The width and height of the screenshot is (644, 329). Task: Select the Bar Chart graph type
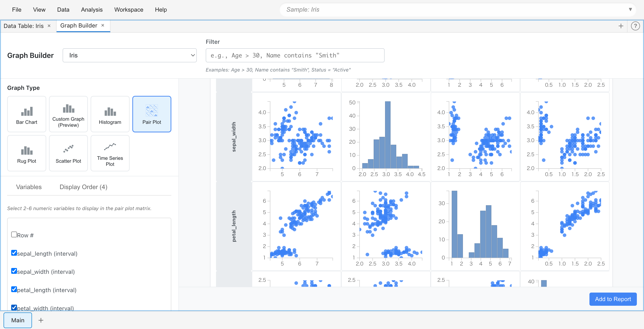(x=27, y=114)
